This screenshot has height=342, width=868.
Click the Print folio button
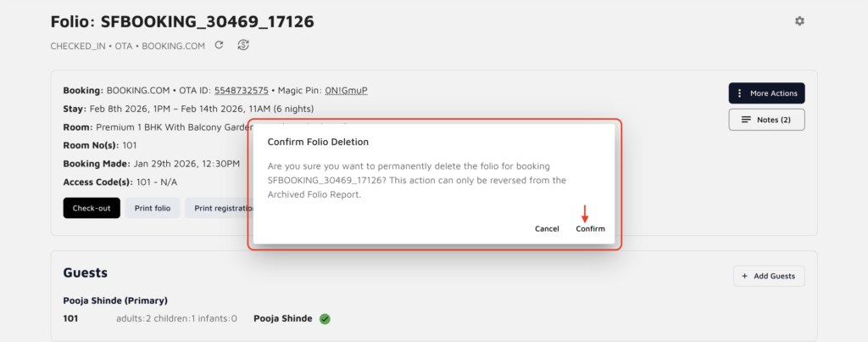click(153, 208)
